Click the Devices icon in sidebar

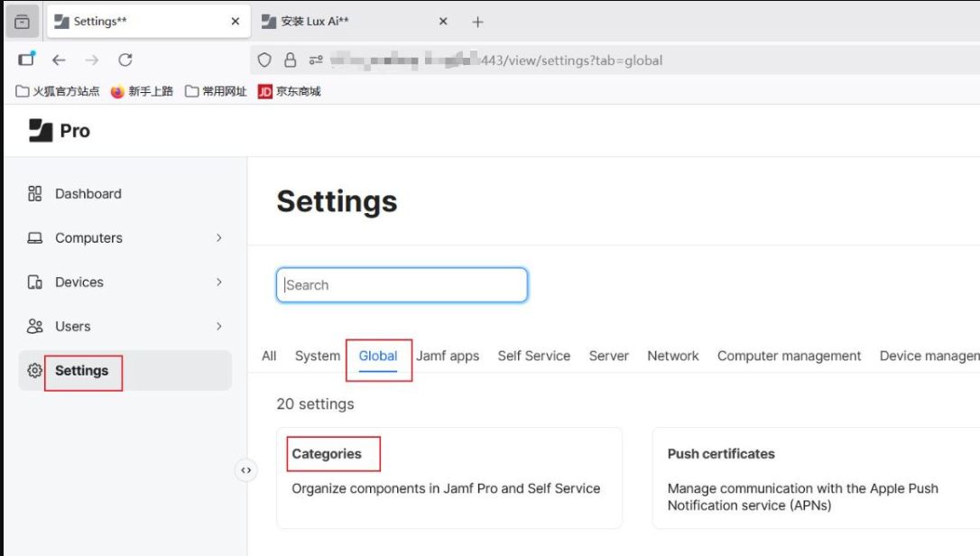click(35, 283)
